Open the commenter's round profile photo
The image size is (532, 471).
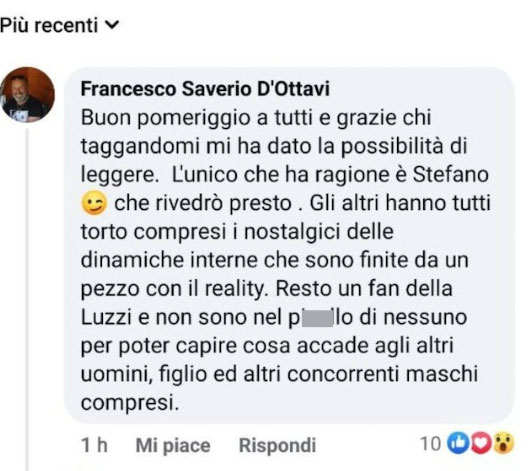coord(27,94)
